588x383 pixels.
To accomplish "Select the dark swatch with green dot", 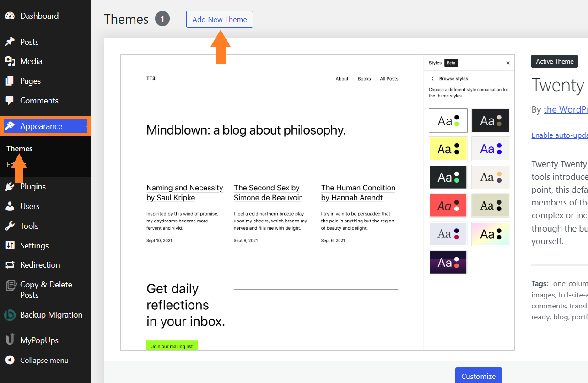I will (448, 177).
